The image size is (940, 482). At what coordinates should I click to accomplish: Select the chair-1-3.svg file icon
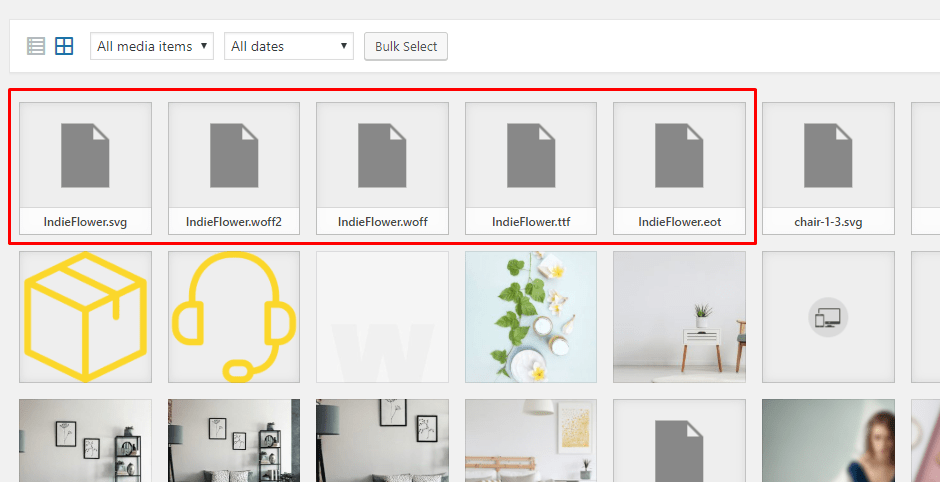828,155
